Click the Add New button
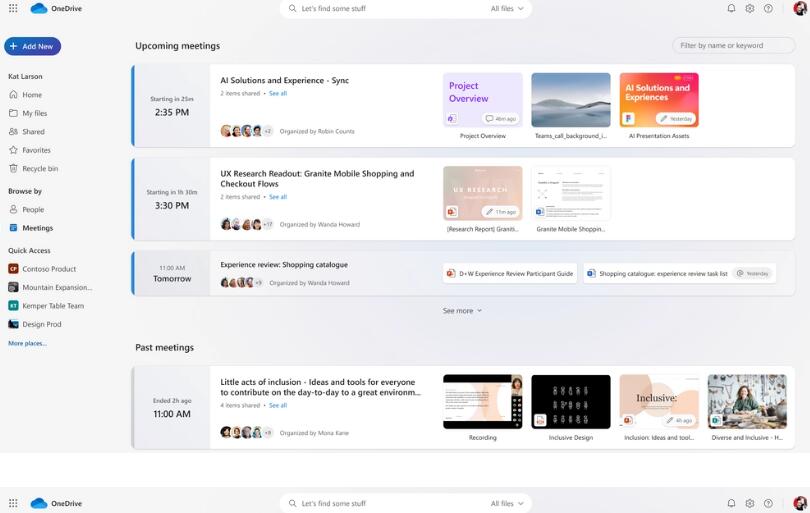This screenshot has height=513, width=810. [x=33, y=46]
